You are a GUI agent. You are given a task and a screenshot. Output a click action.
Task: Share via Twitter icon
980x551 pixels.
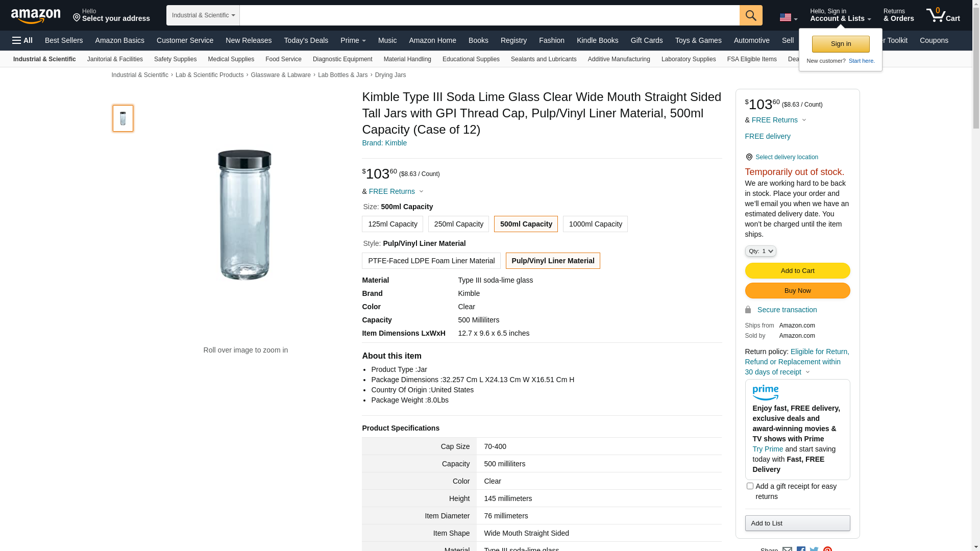click(x=814, y=548)
